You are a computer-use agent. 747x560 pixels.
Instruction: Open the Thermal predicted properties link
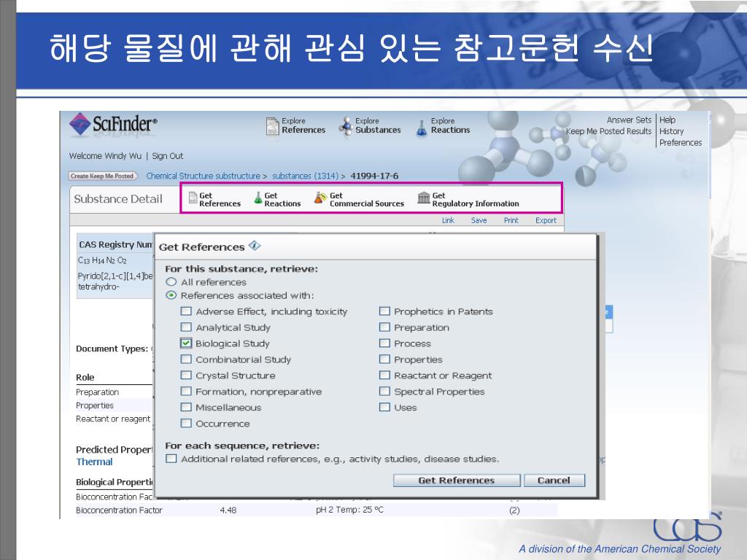pos(94,462)
